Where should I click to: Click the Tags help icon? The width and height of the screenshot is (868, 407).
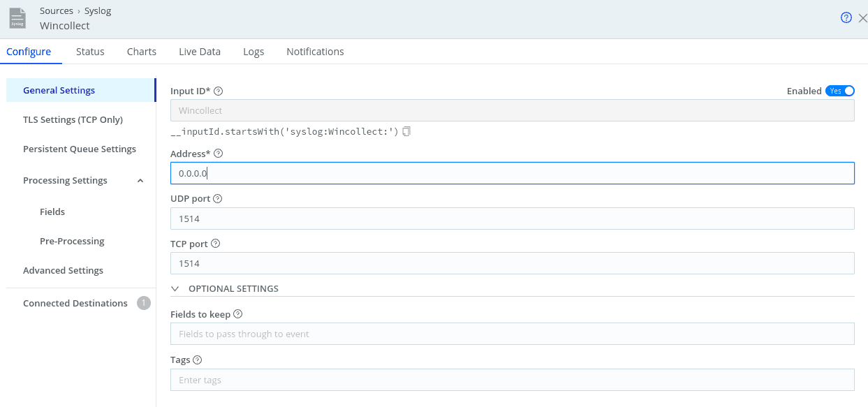(x=197, y=360)
